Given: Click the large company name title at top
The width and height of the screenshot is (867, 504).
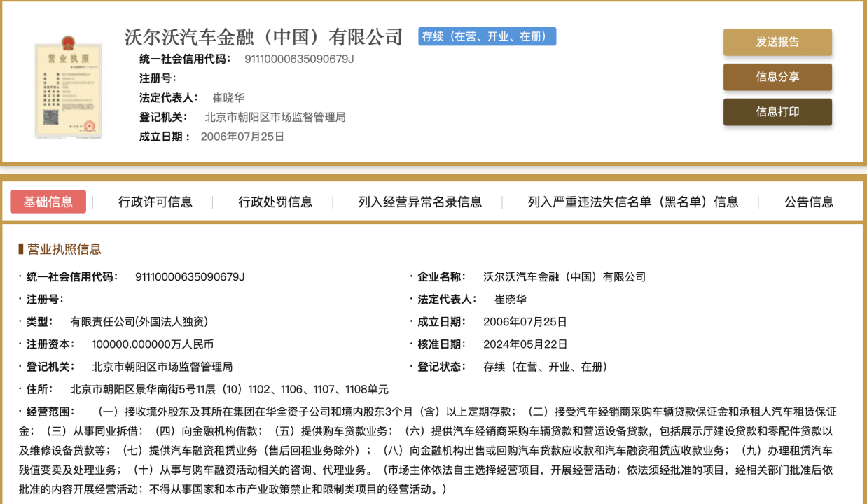Looking at the screenshot, I should (x=264, y=36).
